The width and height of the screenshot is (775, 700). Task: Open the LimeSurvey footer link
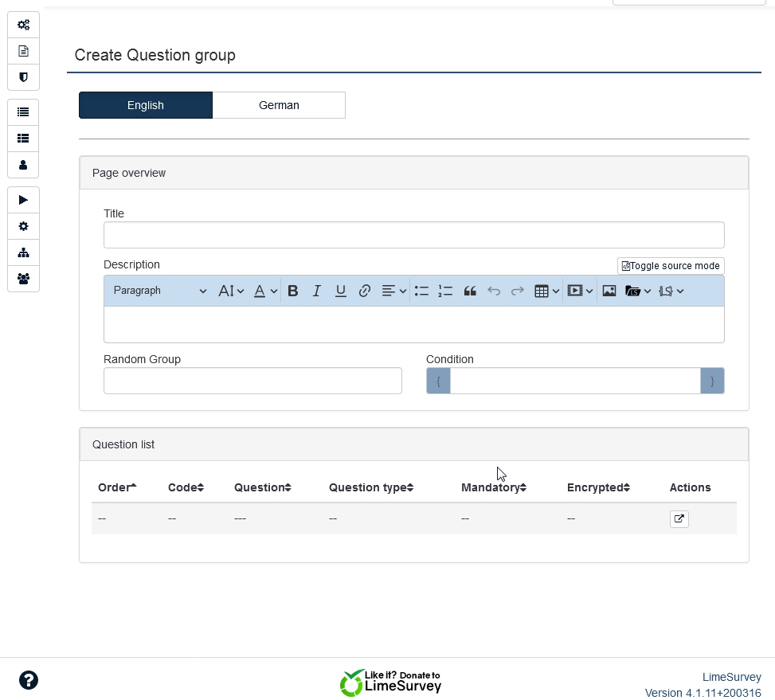tap(731, 677)
